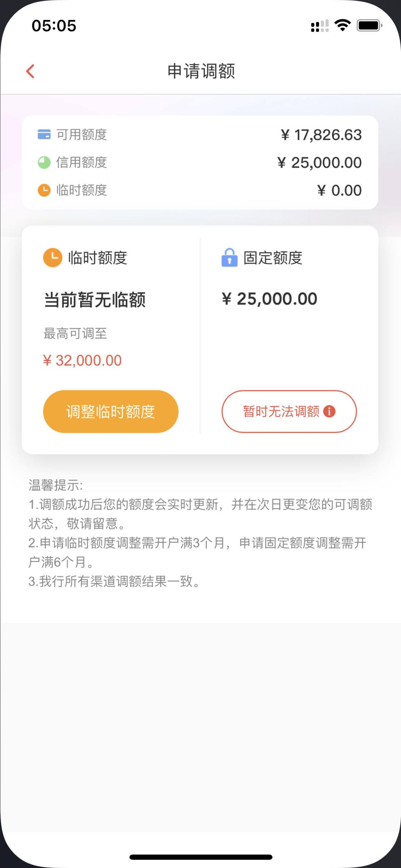Select the 可用额度 ¥17,826.63 amount

[x=321, y=135]
